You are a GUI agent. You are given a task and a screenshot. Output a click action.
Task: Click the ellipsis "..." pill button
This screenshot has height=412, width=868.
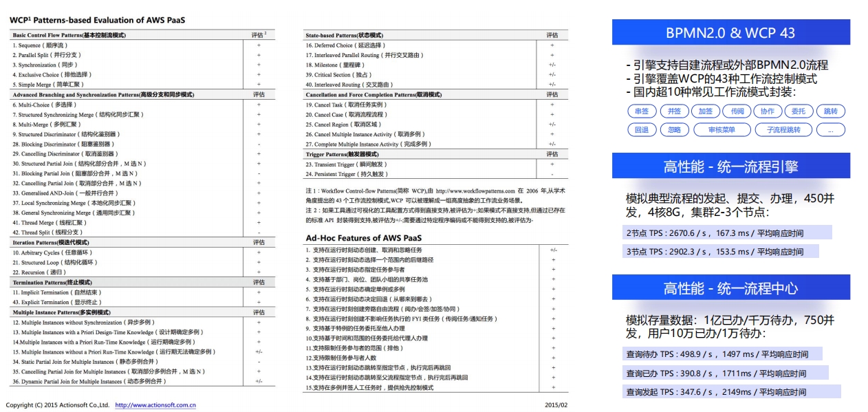830,129
